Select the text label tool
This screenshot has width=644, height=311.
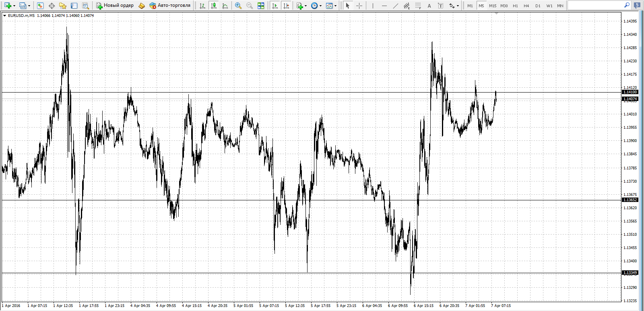441,6
